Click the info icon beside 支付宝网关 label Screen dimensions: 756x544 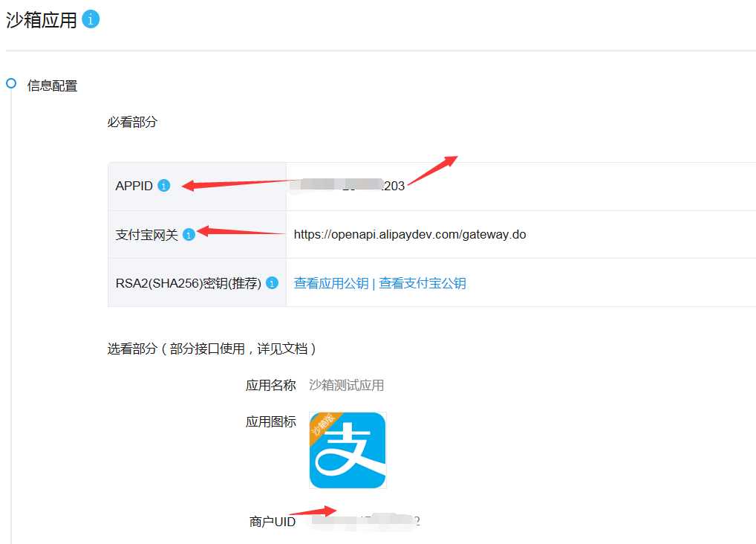(x=189, y=235)
